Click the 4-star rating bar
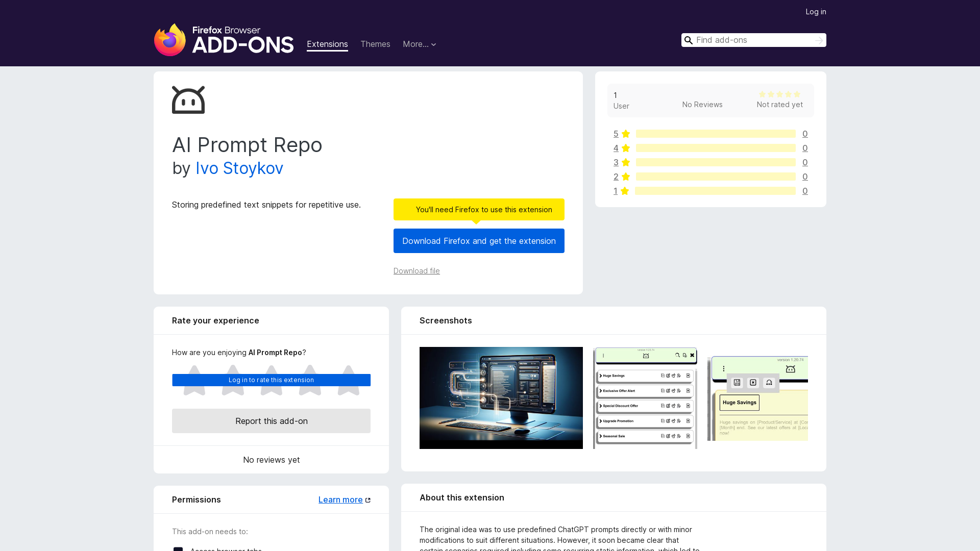 pyautogui.click(x=716, y=148)
